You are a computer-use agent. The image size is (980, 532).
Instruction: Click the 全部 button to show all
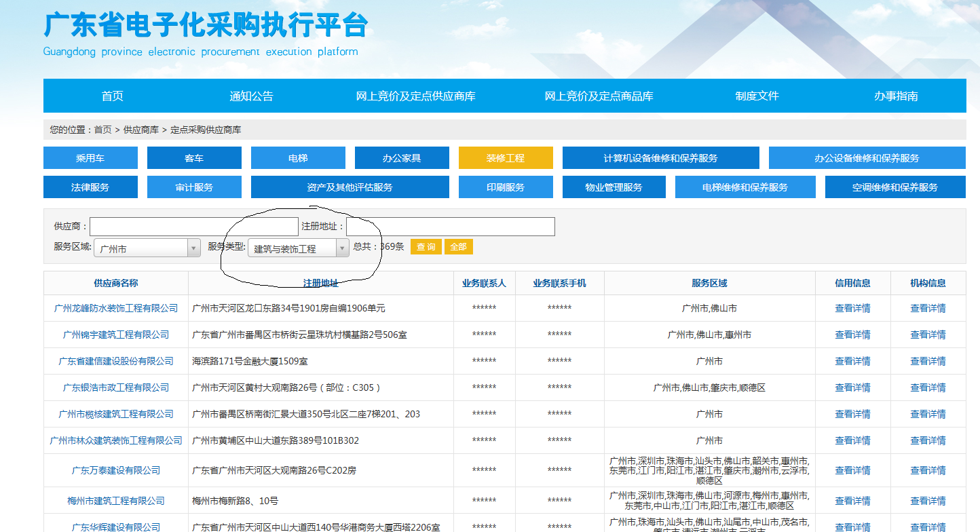458,246
